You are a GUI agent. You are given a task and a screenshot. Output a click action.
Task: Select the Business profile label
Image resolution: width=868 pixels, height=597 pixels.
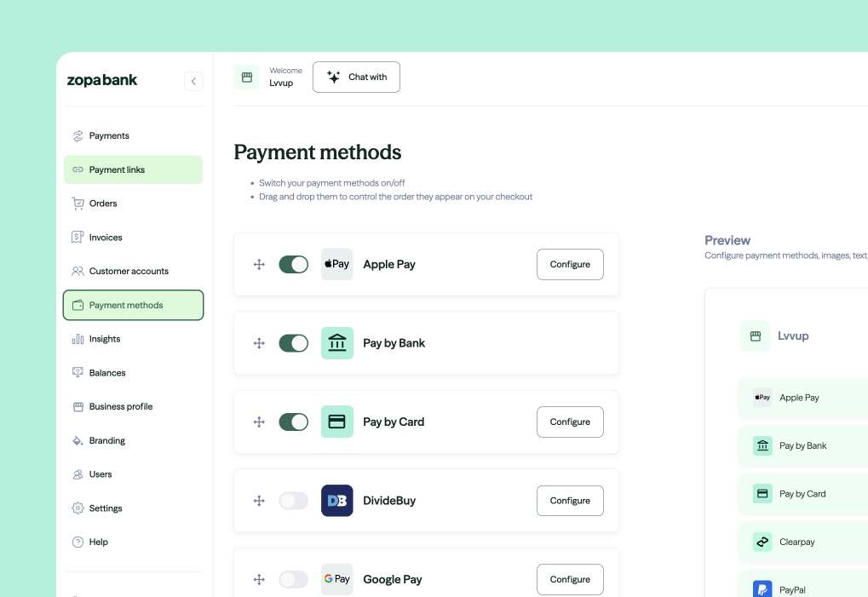click(x=121, y=407)
